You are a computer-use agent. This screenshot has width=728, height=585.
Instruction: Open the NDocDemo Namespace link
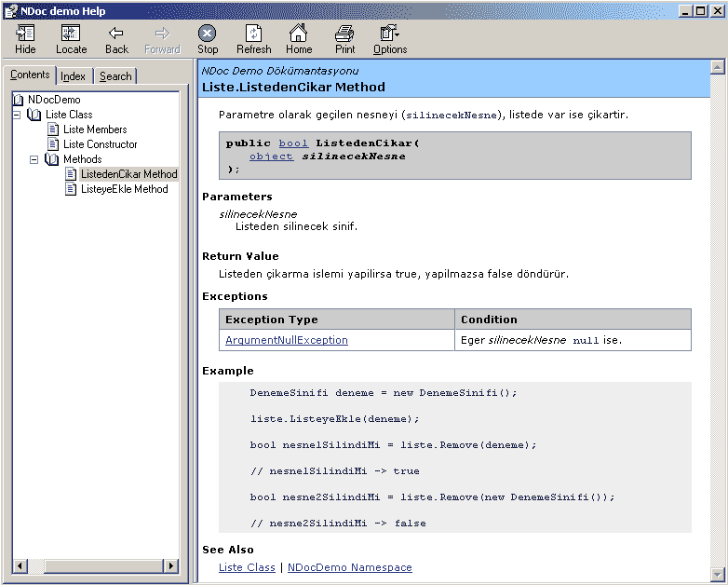coord(350,567)
